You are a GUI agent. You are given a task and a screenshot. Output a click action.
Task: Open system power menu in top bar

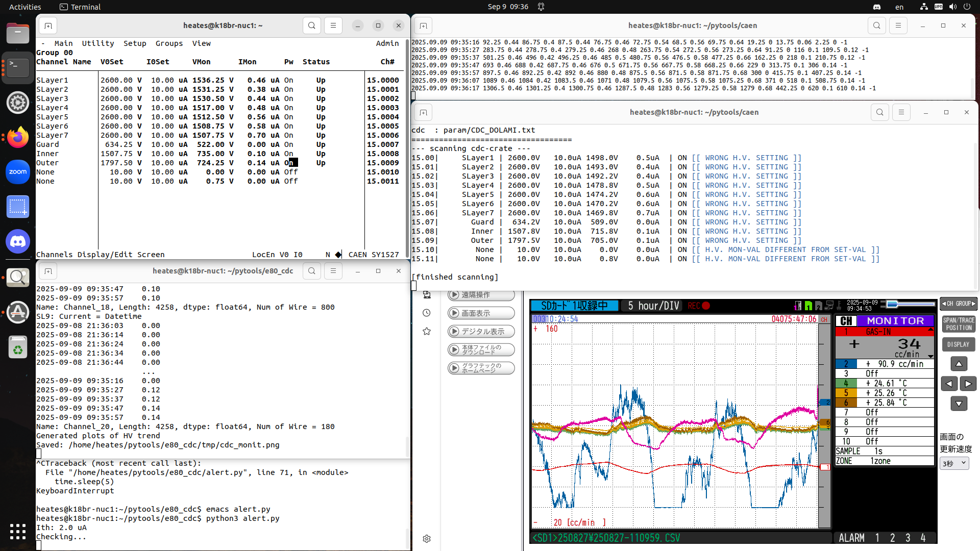point(967,7)
